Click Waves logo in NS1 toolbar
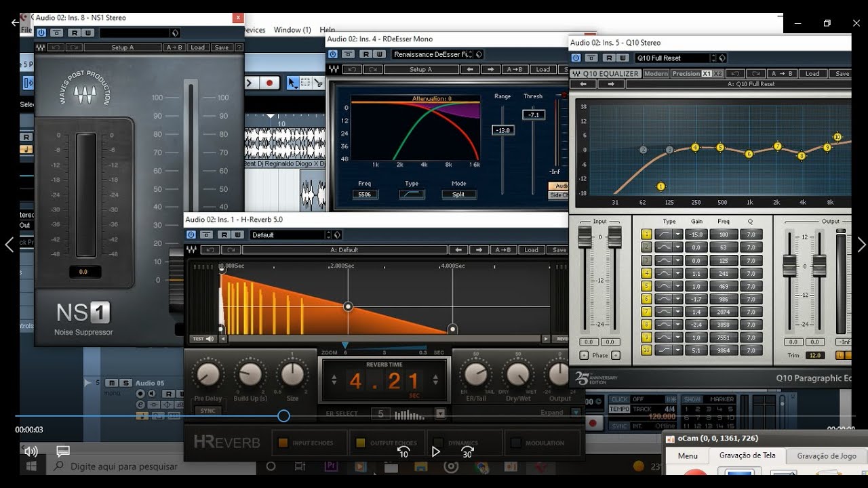The width and height of the screenshot is (868, 488). tap(40, 47)
